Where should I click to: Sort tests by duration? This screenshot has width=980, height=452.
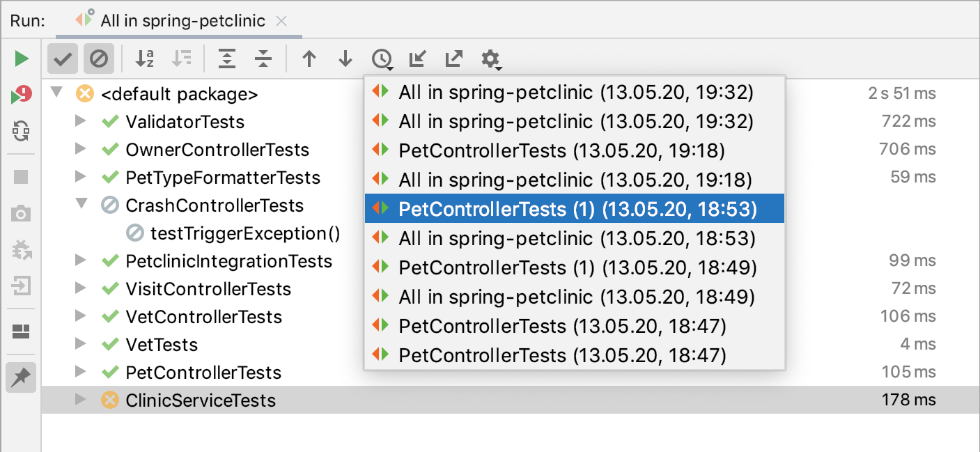point(182,59)
